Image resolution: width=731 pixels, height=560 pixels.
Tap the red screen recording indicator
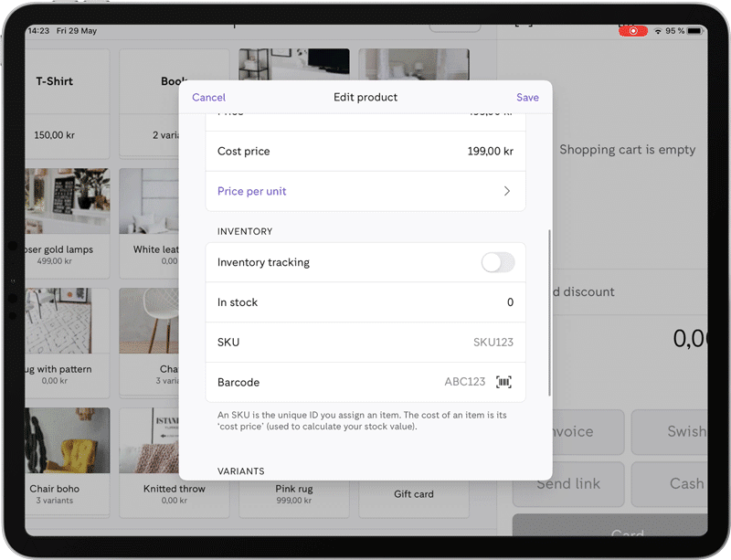[632, 31]
